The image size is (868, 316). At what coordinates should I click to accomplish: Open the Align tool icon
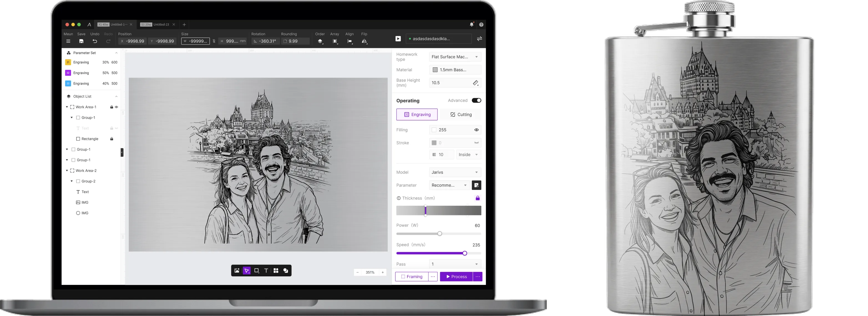point(350,41)
